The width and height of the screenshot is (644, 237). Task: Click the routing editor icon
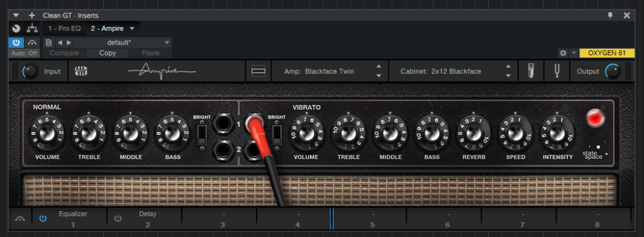pos(31,28)
